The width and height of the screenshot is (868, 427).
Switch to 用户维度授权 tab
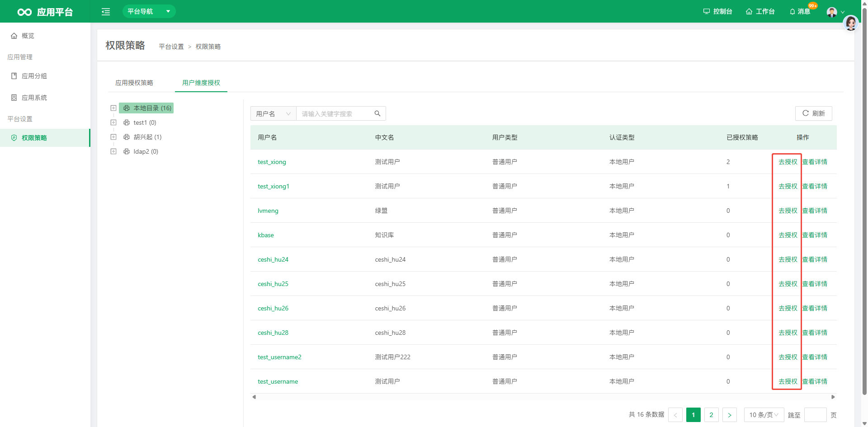click(201, 83)
